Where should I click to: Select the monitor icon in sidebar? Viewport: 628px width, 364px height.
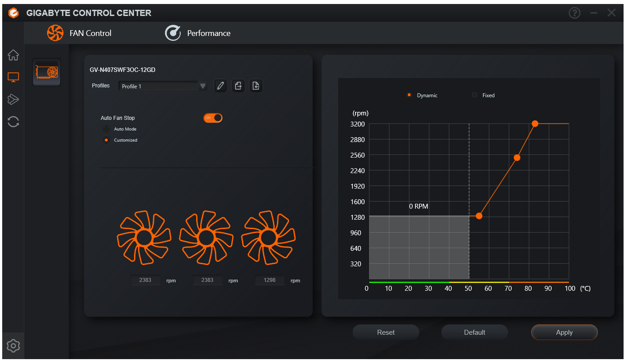pyautogui.click(x=13, y=77)
